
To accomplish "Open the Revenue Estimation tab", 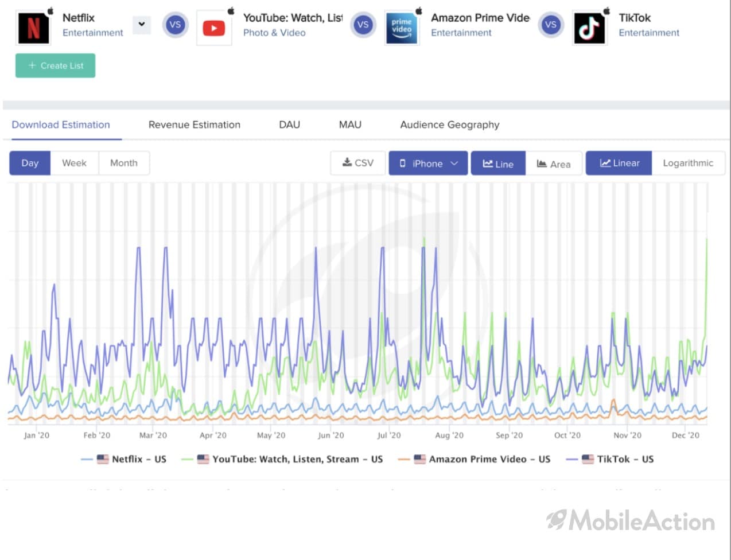I will [x=195, y=125].
